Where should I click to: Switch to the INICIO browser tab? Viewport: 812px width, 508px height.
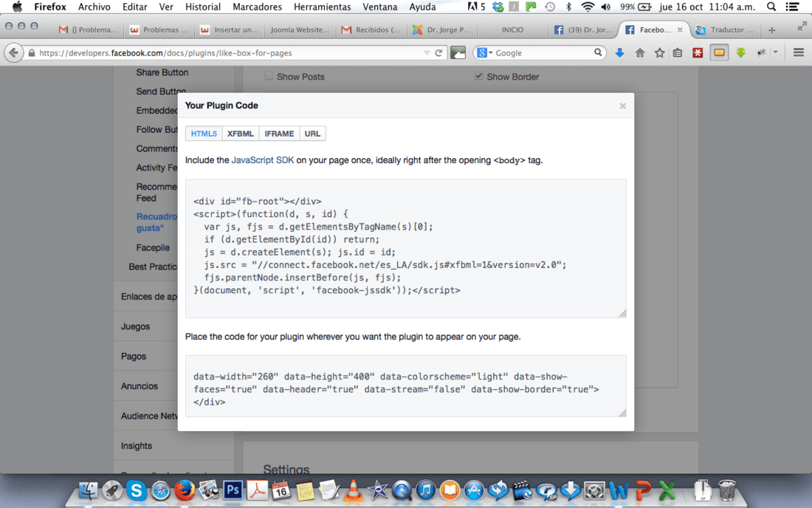pyautogui.click(x=512, y=30)
